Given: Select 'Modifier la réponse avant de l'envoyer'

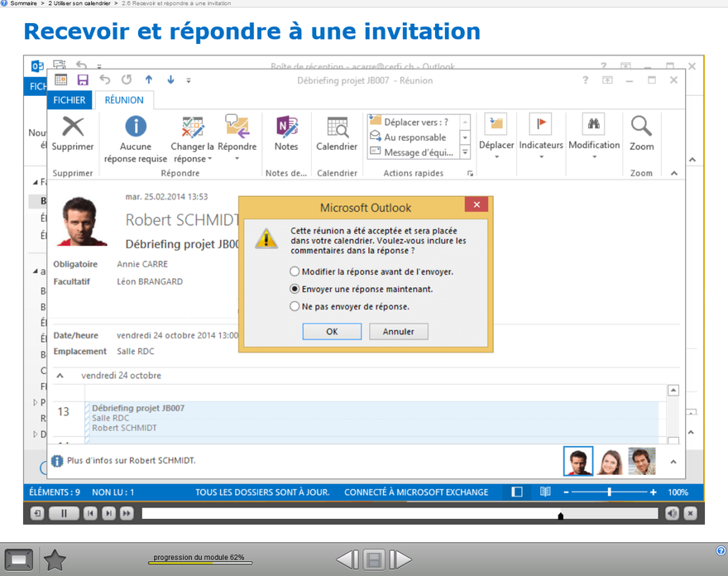Looking at the screenshot, I should point(295,271).
